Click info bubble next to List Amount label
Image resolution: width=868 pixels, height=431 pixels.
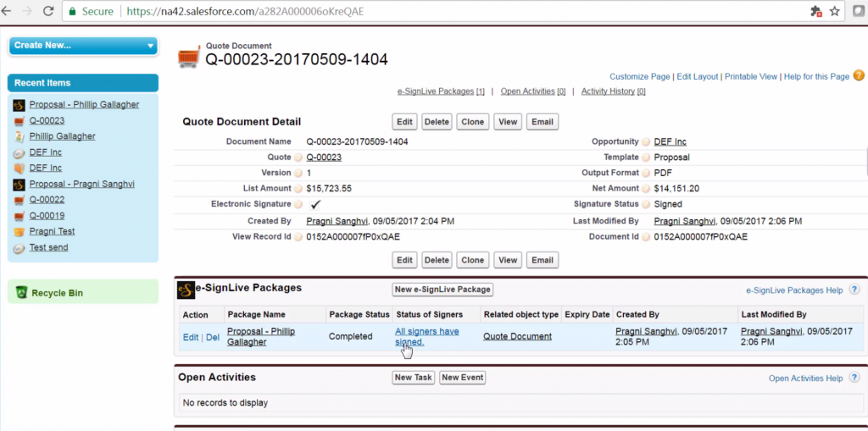coord(298,189)
